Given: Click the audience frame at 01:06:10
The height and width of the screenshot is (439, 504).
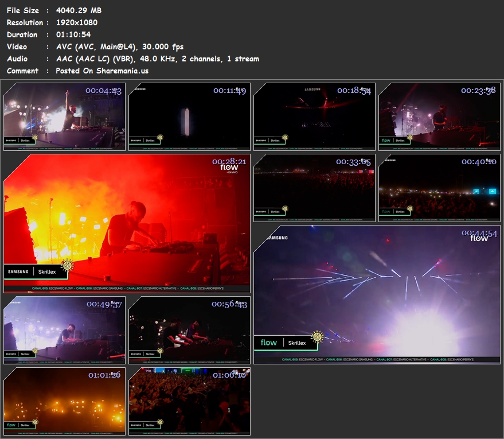Looking at the screenshot, I should 189,401.
